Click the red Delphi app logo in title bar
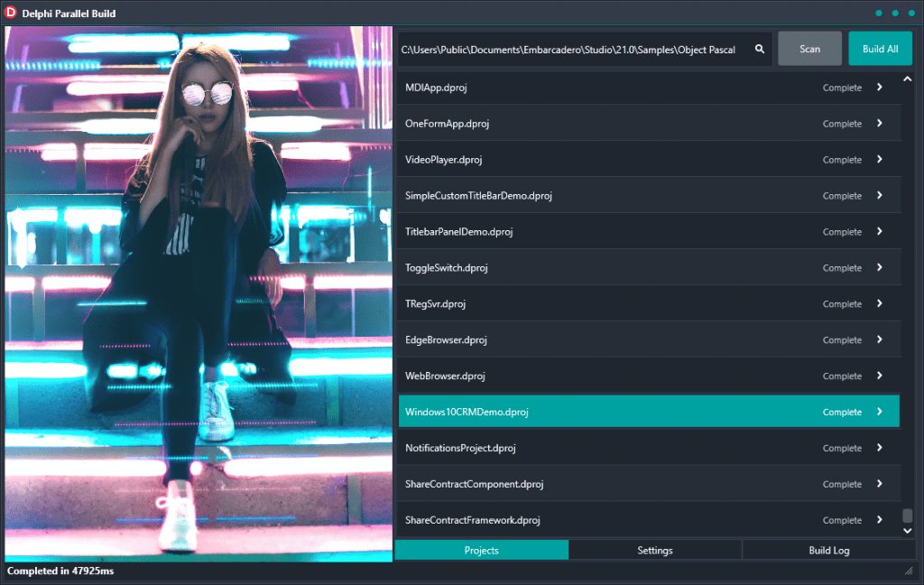This screenshot has width=924, height=585. 11,13
